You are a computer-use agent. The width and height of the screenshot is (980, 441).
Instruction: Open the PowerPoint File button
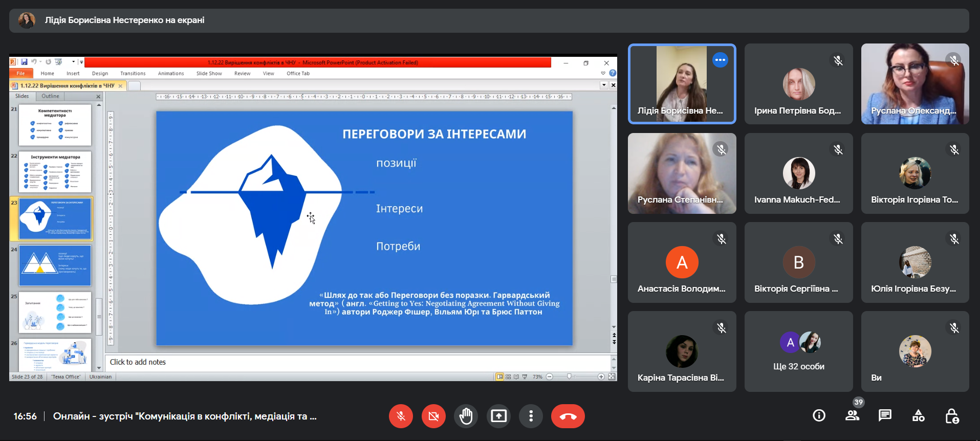pyautogui.click(x=20, y=74)
